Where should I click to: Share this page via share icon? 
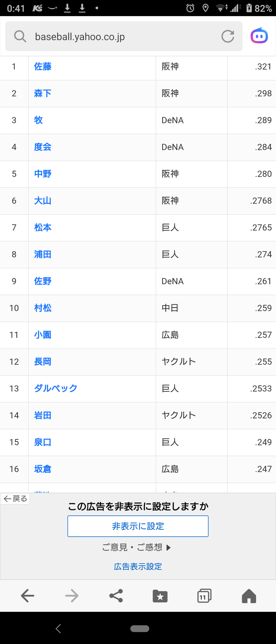[x=116, y=596]
